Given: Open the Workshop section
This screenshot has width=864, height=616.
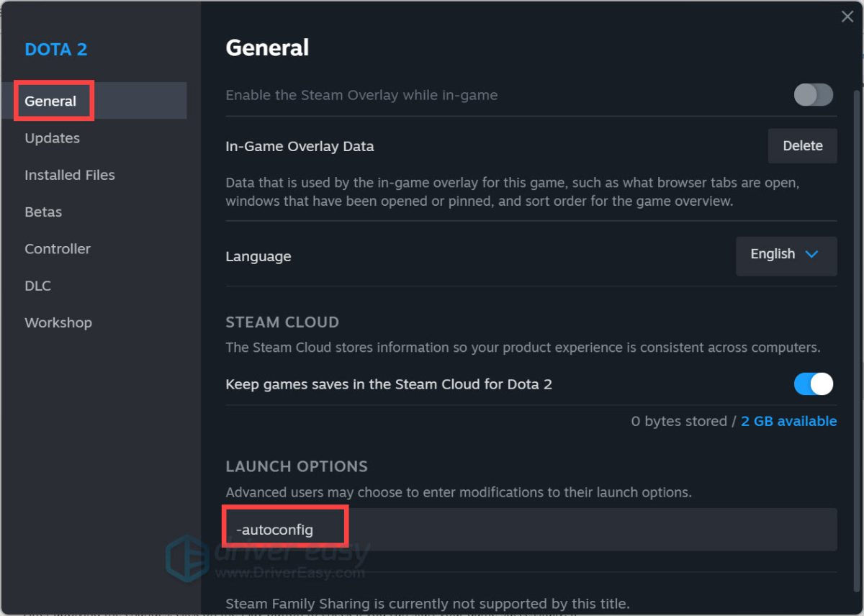Looking at the screenshot, I should click(x=58, y=322).
